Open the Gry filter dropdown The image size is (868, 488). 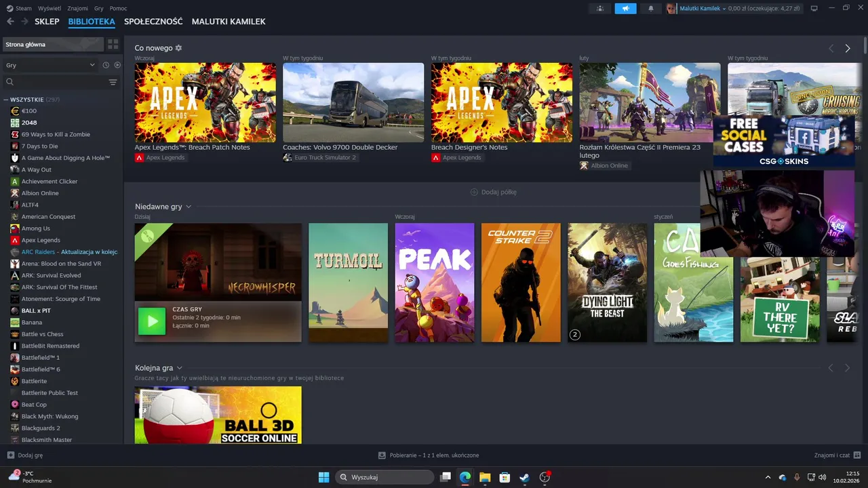(50, 65)
